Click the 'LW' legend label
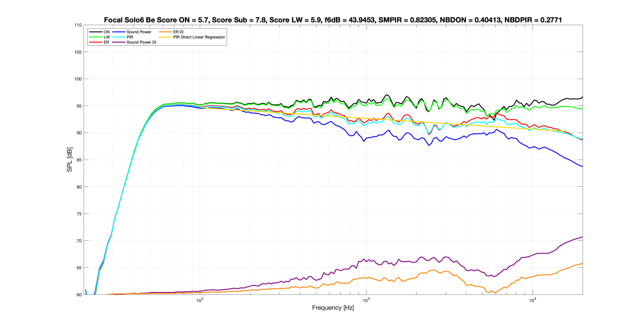The width and height of the screenshot is (644, 331). pyautogui.click(x=107, y=37)
